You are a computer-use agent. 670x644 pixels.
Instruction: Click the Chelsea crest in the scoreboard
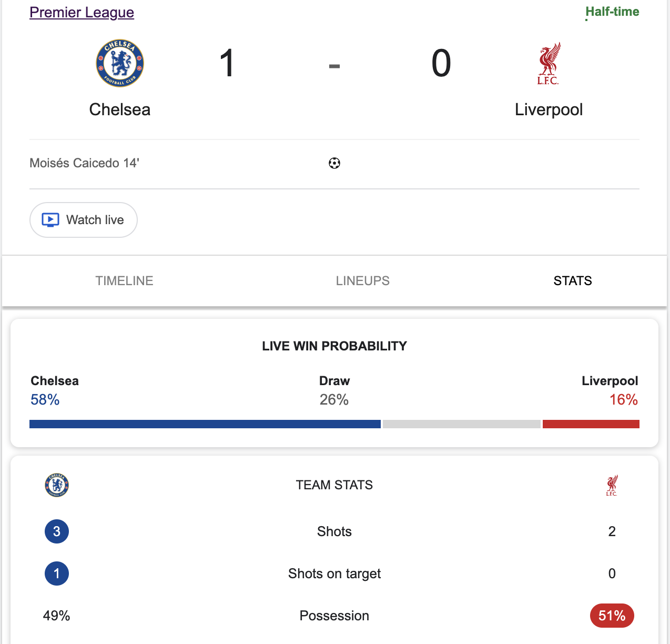(x=120, y=63)
